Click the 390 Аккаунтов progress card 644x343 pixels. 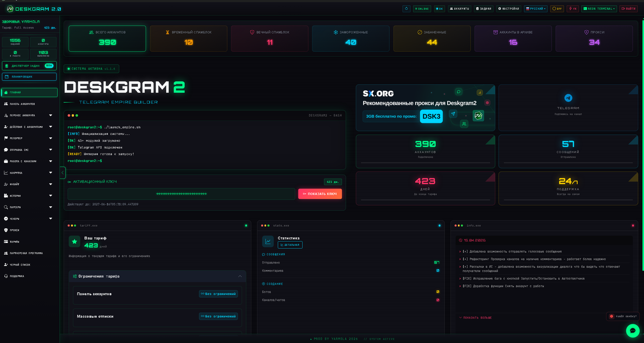tap(426, 151)
